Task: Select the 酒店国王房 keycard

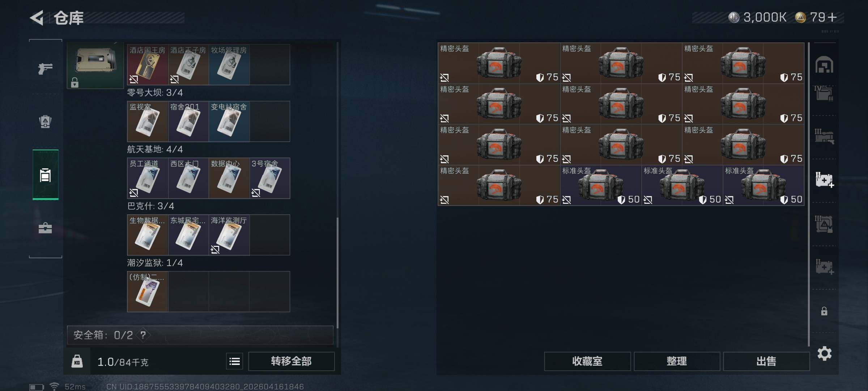Action: tap(148, 65)
